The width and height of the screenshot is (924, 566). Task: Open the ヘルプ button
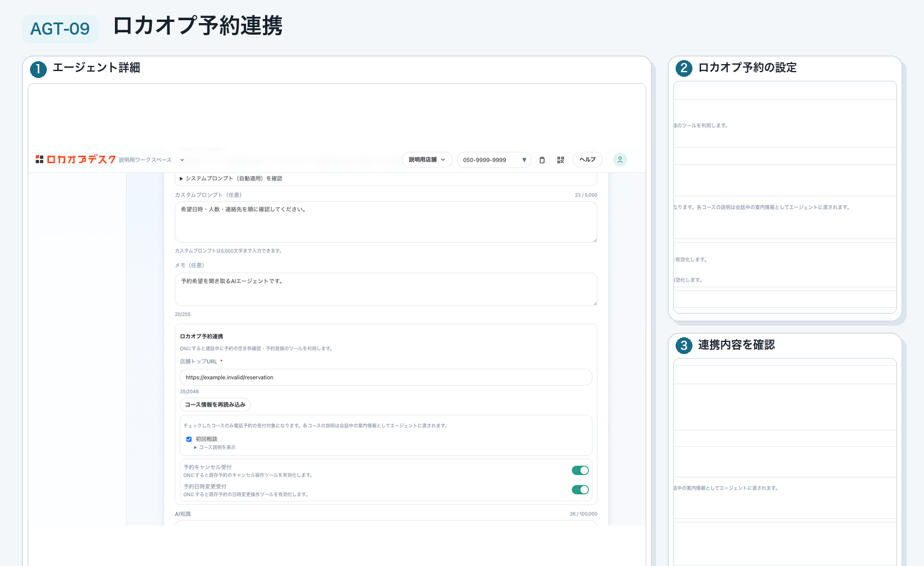(587, 160)
